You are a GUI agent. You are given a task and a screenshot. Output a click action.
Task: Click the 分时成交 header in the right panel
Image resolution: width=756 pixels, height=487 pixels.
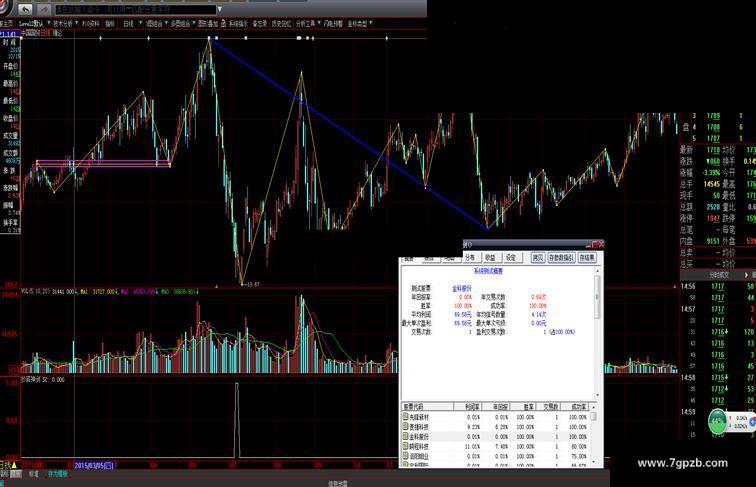click(x=718, y=275)
